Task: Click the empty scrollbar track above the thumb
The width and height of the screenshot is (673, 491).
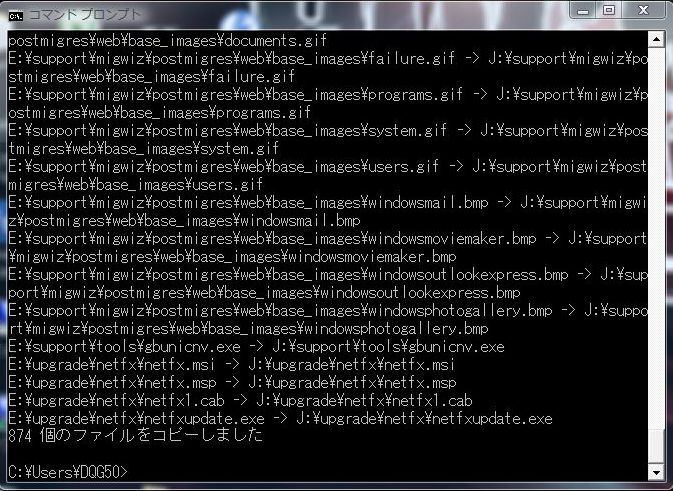Action: click(x=656, y=238)
